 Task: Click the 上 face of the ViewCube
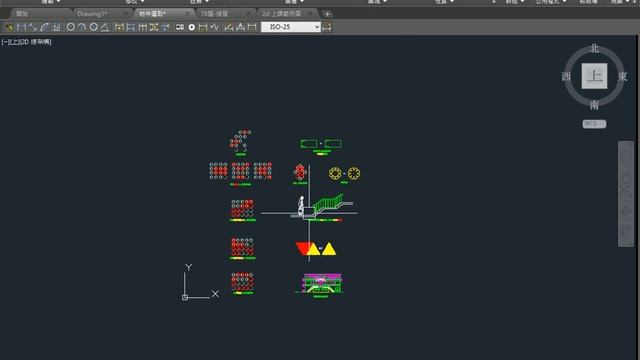pos(594,76)
